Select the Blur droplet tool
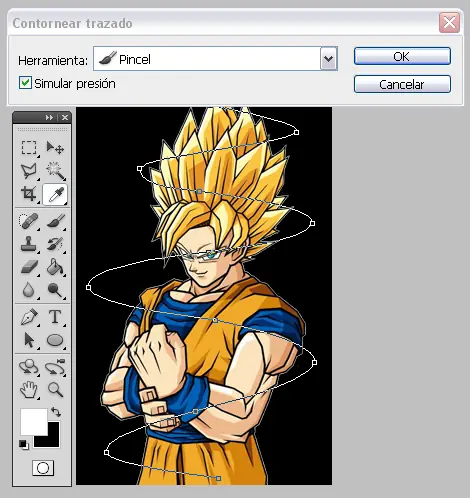 29,290
